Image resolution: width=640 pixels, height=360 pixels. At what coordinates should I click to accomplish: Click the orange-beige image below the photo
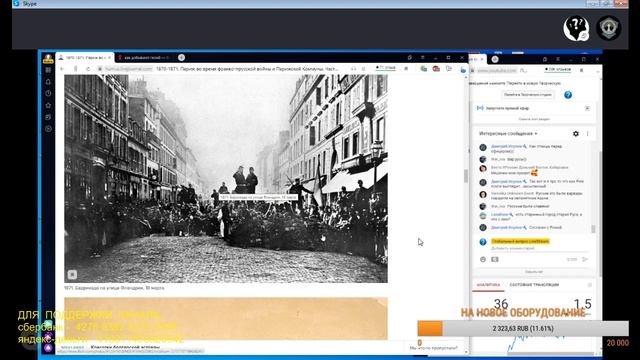(226, 318)
